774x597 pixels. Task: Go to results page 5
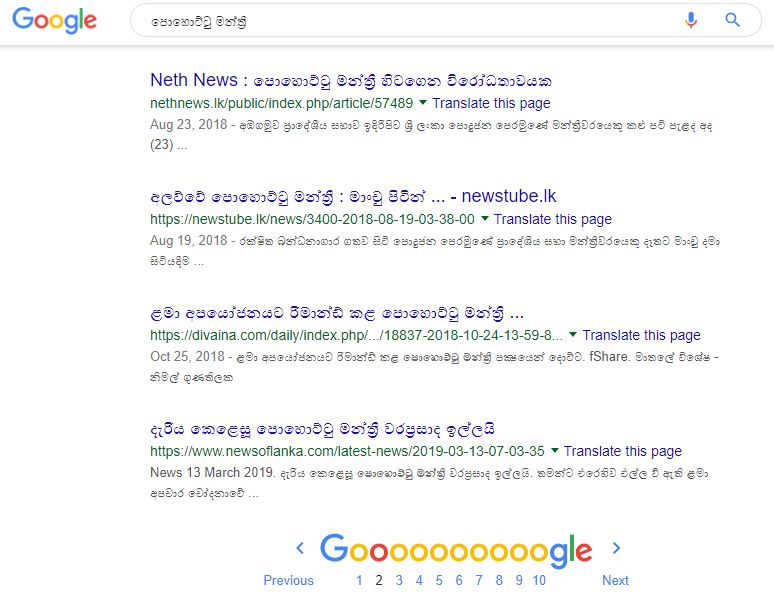pos(439,580)
